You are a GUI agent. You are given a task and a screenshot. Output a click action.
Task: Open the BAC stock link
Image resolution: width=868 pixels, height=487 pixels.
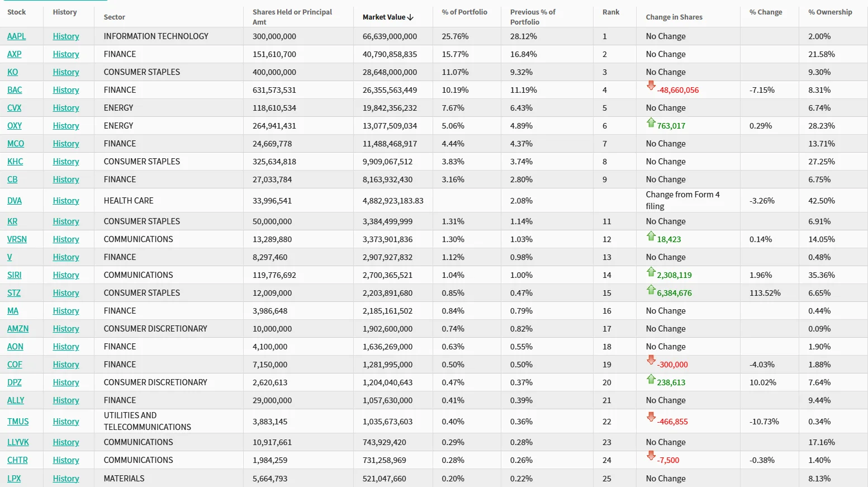click(x=15, y=90)
